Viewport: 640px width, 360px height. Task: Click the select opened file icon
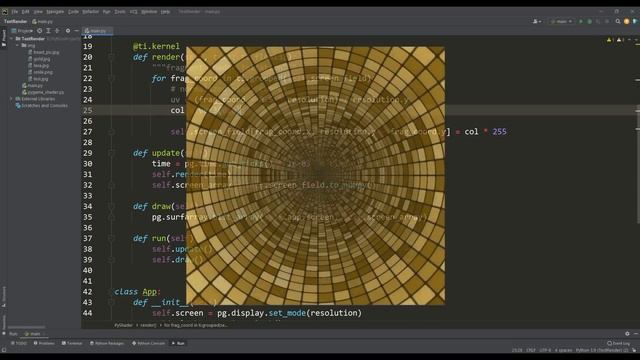click(40, 31)
